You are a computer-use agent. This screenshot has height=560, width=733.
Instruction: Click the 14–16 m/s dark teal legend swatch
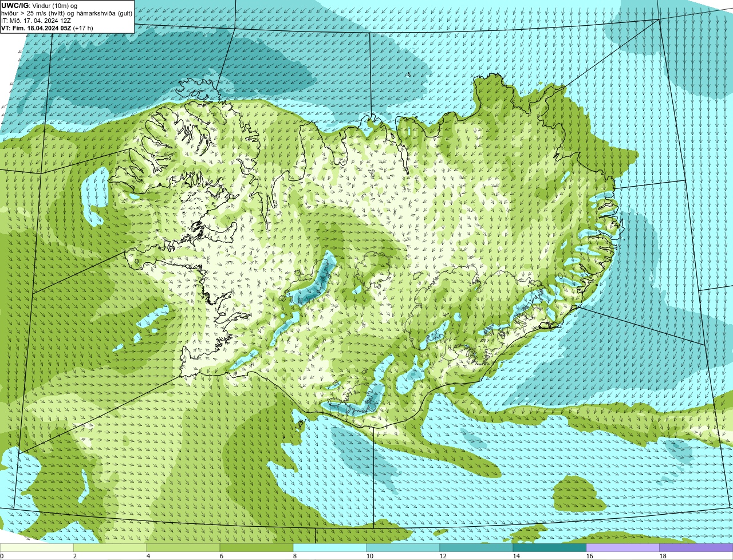(x=550, y=547)
